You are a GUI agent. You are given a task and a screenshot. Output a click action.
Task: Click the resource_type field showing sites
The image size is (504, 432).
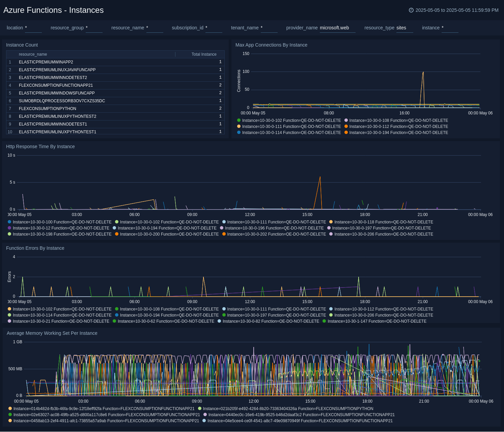click(x=405, y=28)
